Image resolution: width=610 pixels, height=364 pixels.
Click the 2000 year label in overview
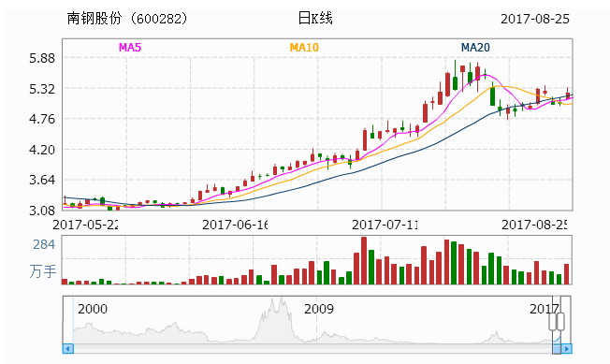point(93,309)
